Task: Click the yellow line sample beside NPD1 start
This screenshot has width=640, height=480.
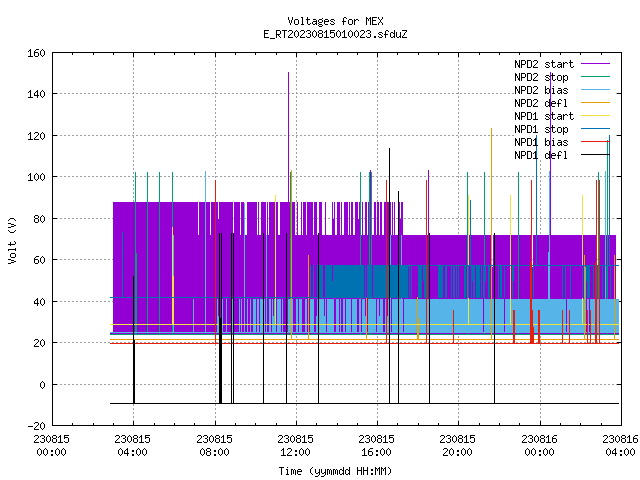Action: point(596,116)
